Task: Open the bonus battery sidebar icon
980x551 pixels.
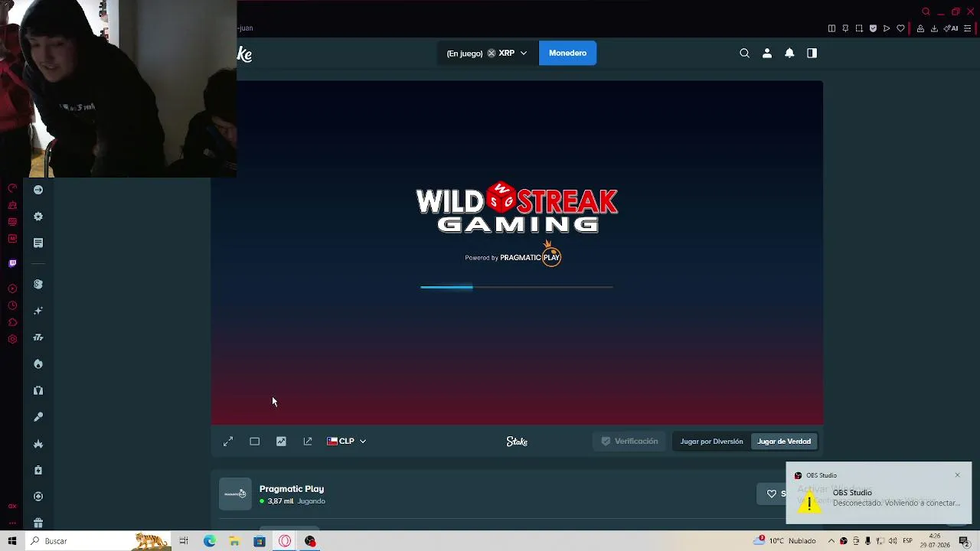Action: point(38,470)
